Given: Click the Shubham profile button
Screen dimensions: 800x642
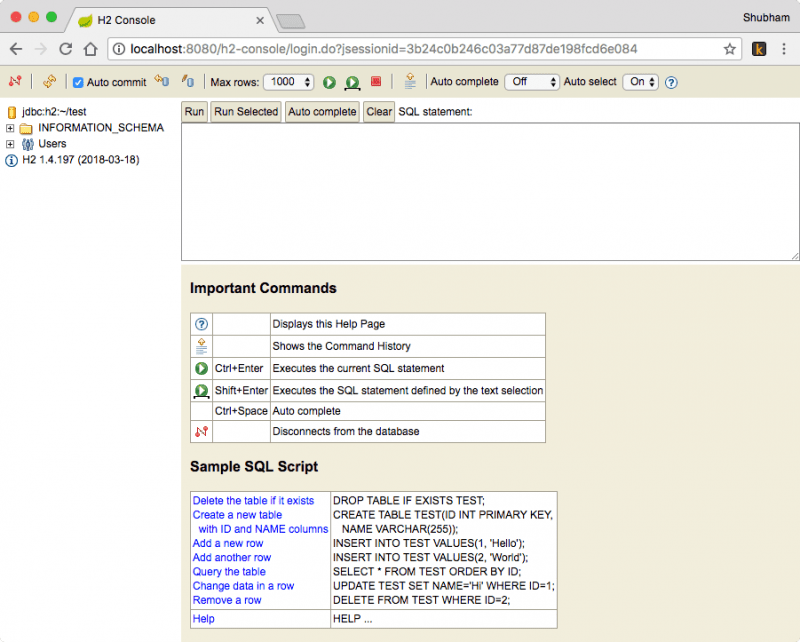Looking at the screenshot, I should coord(766,18).
